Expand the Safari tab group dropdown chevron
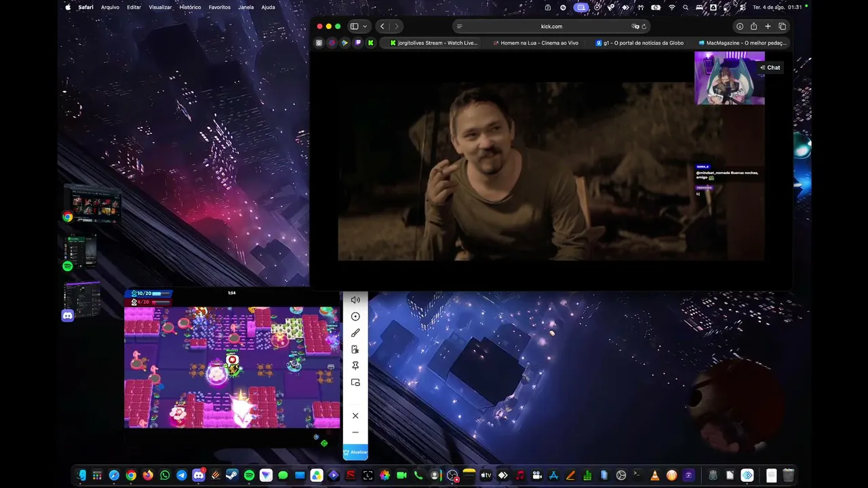 pos(365,26)
